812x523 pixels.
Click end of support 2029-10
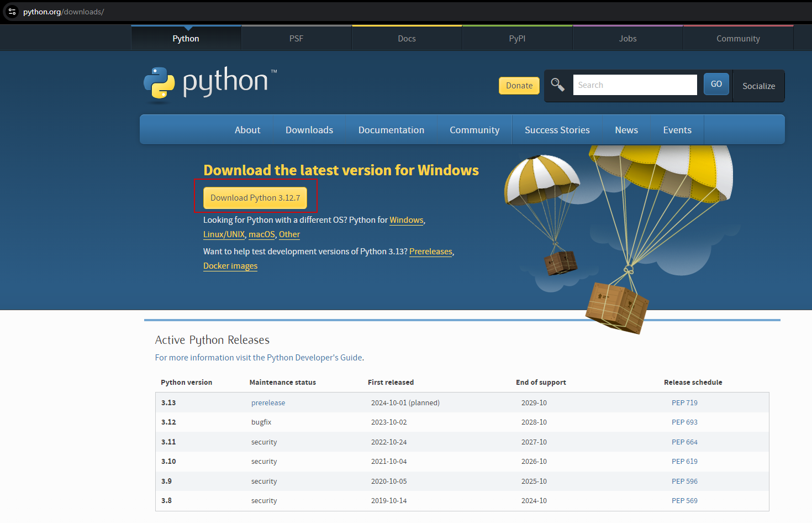click(x=534, y=403)
